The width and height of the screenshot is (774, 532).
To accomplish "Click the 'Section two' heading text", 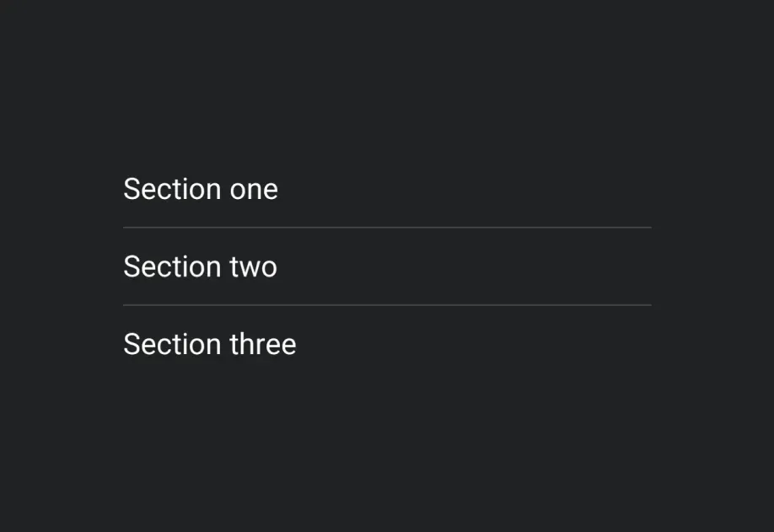I will [x=200, y=266].
